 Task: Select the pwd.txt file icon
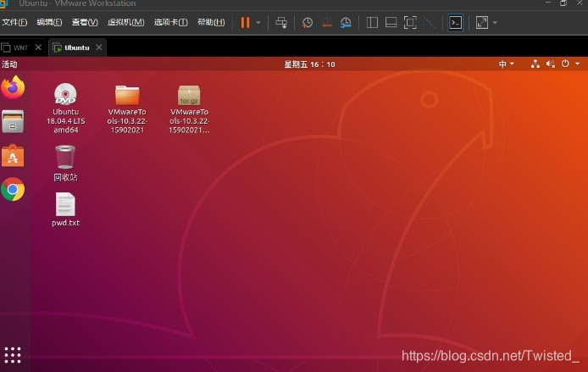click(65, 204)
